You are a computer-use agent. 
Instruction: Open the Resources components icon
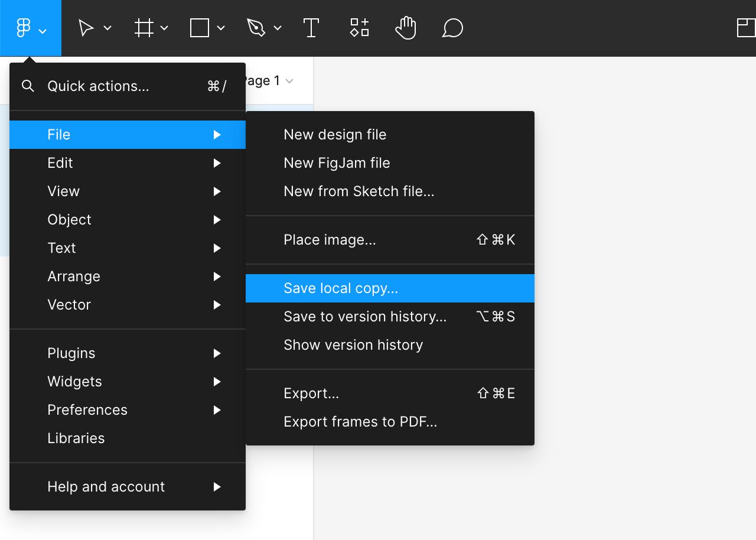click(x=359, y=28)
